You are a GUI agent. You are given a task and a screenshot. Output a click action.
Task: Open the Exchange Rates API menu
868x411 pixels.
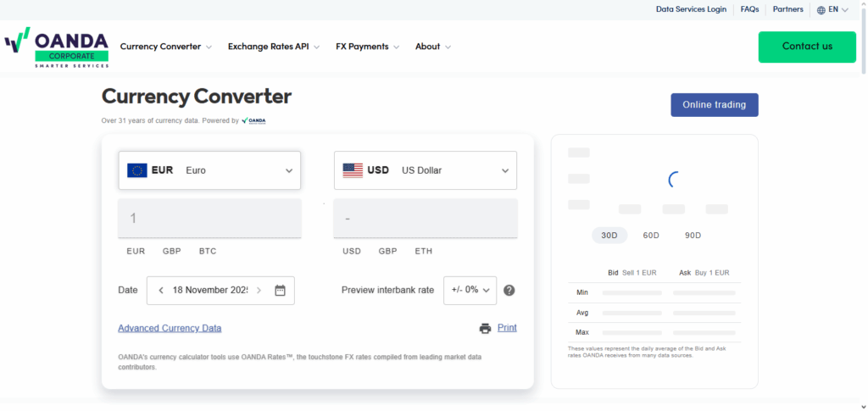point(273,47)
